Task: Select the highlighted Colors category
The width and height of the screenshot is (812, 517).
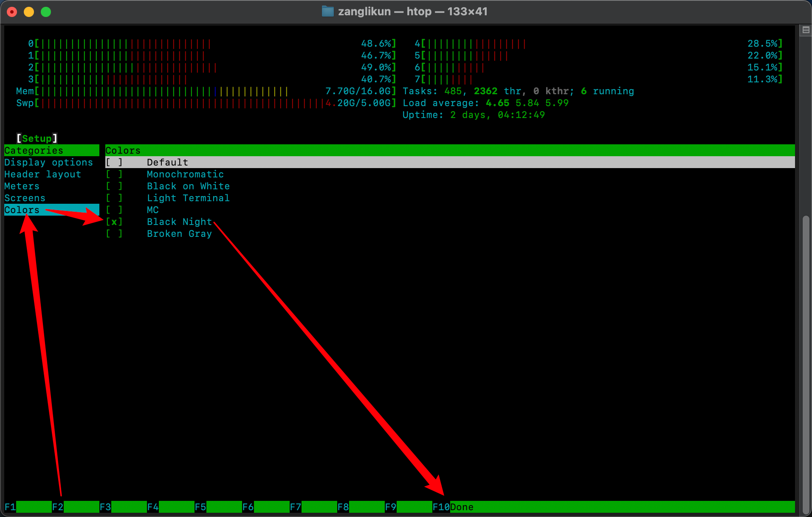Action: pyautogui.click(x=22, y=210)
